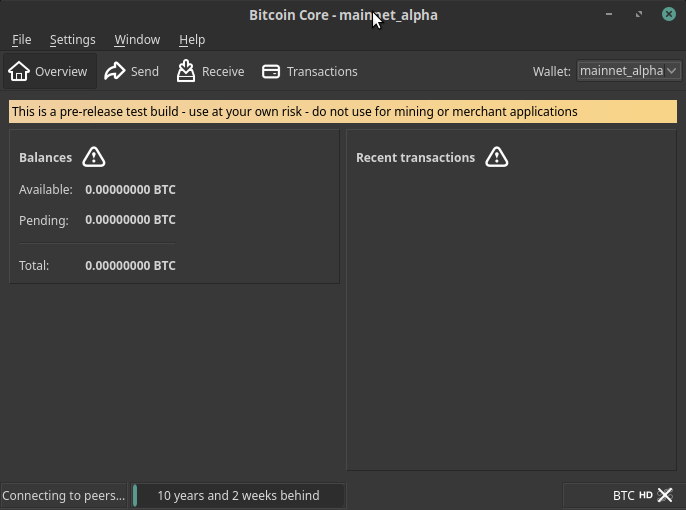Click the BTC unit selector in the status bar
This screenshot has height=510, width=686.
623,495
